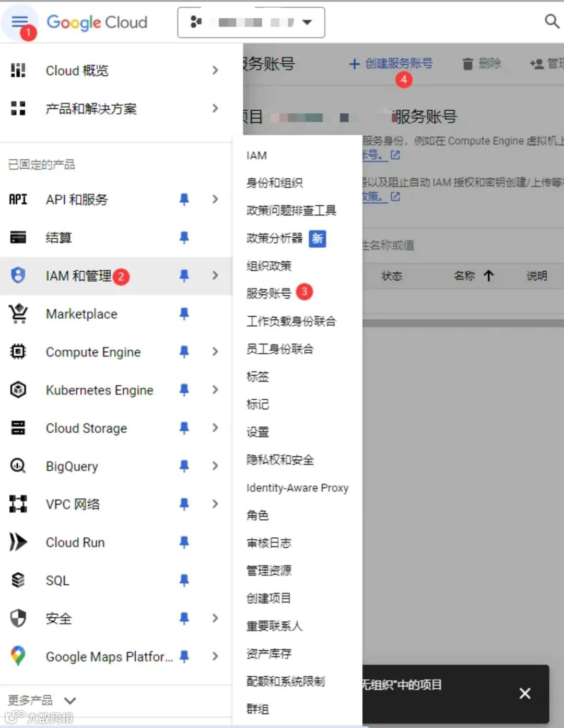
Task: Click the Compute Engine chip icon
Action: click(18, 352)
